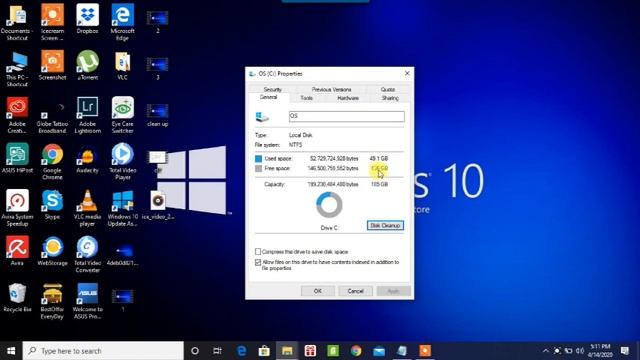Screen dimensions: 640x360
Task: Open Eye Care Switcher icon
Action: coord(122,115)
